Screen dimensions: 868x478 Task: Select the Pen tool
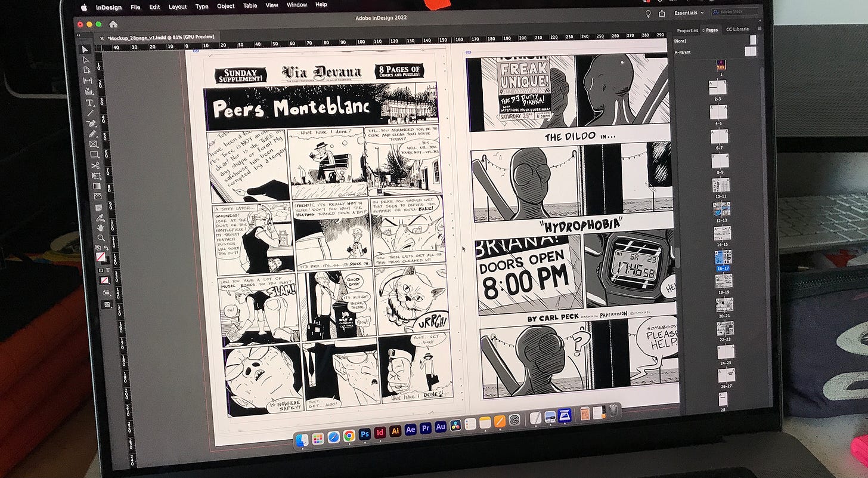coord(91,122)
